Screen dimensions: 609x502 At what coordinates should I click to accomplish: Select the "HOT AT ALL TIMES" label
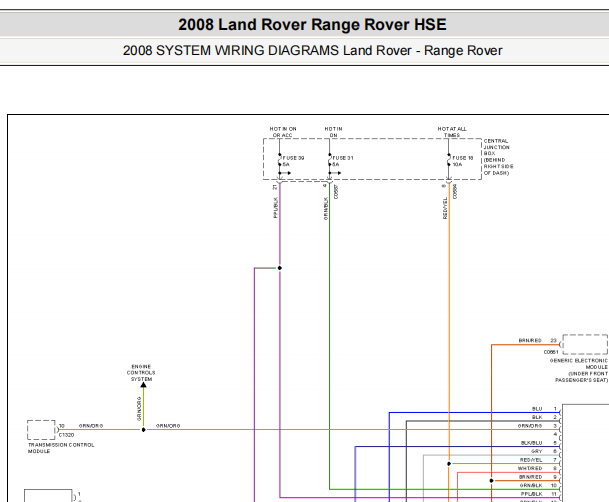pyautogui.click(x=452, y=132)
